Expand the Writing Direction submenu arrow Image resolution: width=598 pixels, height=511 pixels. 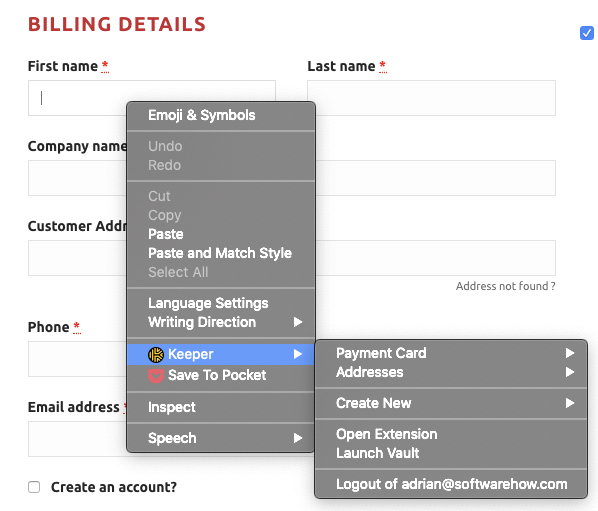(298, 322)
